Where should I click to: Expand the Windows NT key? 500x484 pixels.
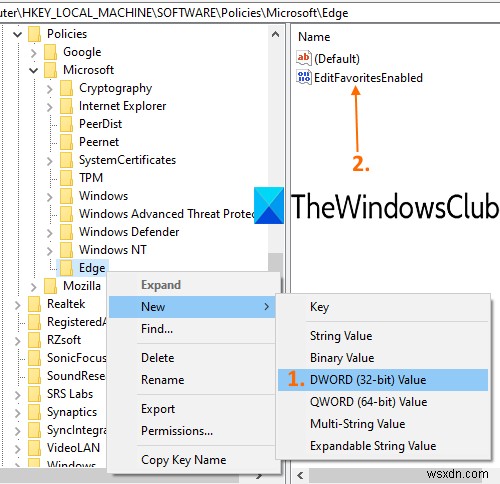tap(49, 251)
